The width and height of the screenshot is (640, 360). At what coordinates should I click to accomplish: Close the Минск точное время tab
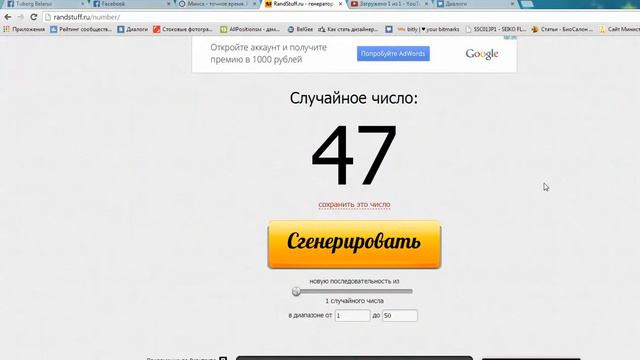click(x=255, y=4)
